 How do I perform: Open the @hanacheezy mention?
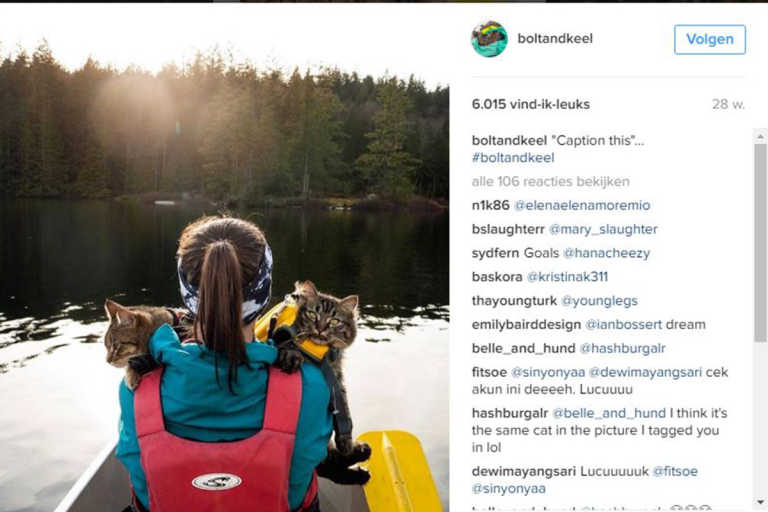point(606,253)
